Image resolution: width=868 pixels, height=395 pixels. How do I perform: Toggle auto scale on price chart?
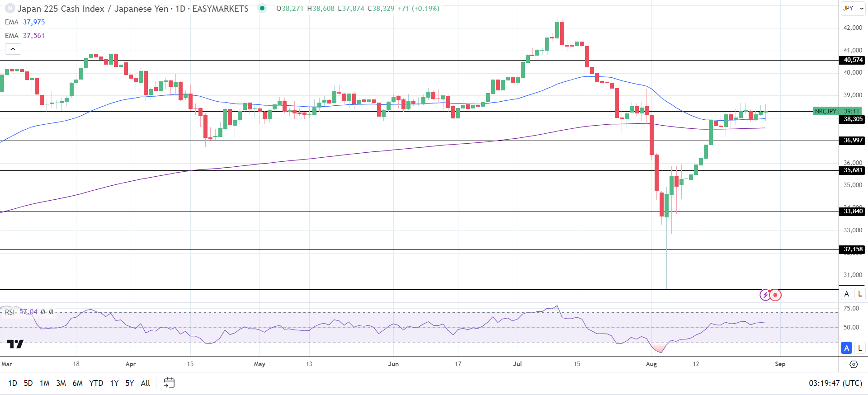(x=847, y=294)
